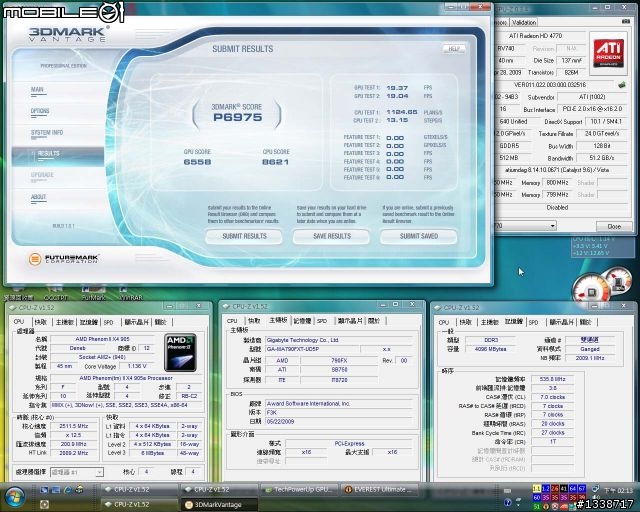Click the Gigabyte Technology manufacturer field
Image resolution: width=640 pixels, height=512 pixels.
(338, 340)
